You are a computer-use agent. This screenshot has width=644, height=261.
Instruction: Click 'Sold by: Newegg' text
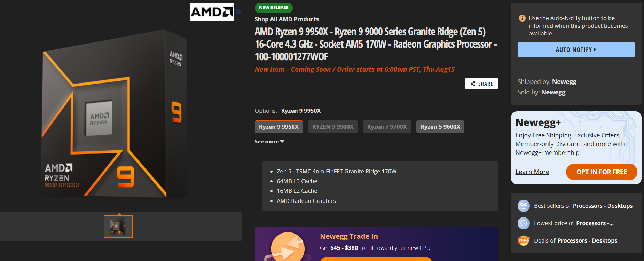coord(541,92)
